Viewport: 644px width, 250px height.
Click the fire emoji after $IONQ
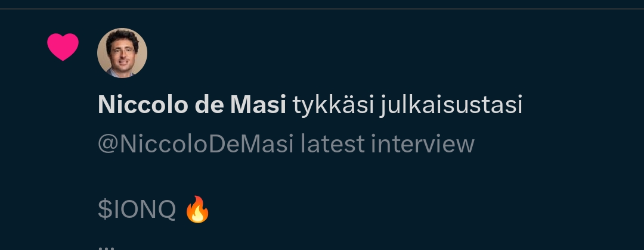tap(197, 210)
